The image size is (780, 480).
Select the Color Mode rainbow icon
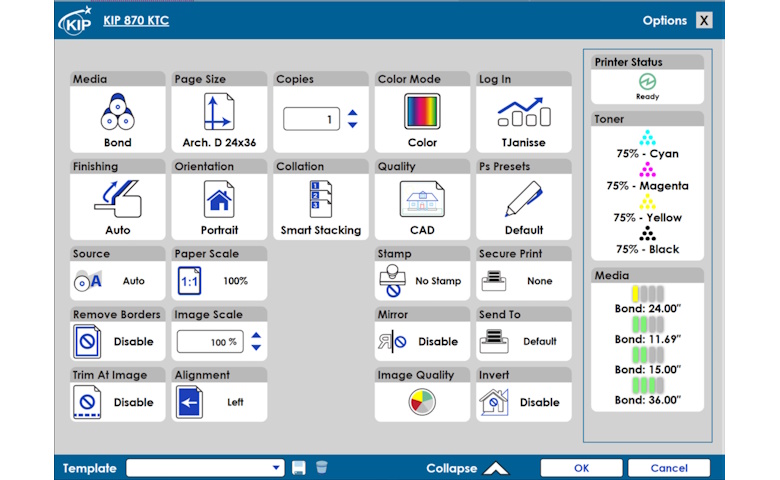[422, 111]
